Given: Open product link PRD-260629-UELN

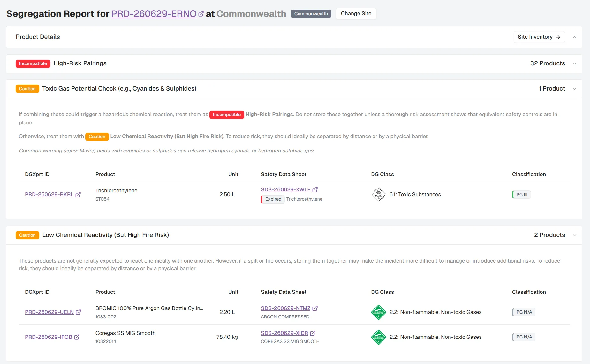Looking at the screenshot, I should coord(49,312).
